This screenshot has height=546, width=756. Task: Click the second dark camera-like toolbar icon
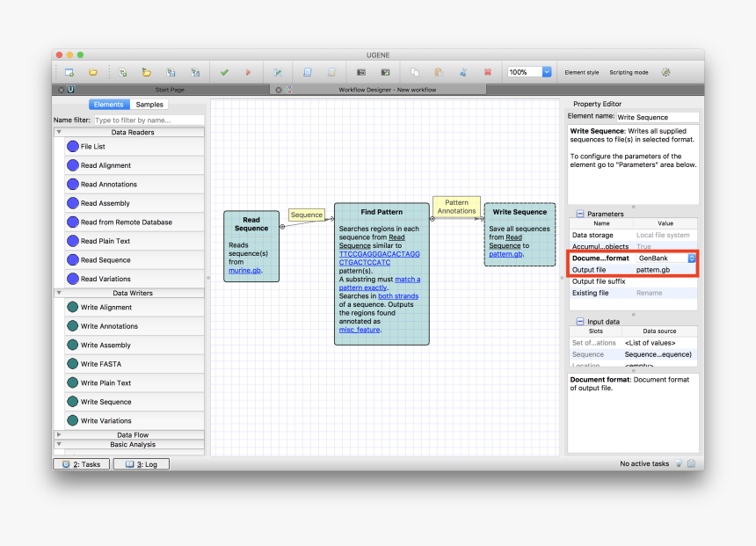[385, 72]
